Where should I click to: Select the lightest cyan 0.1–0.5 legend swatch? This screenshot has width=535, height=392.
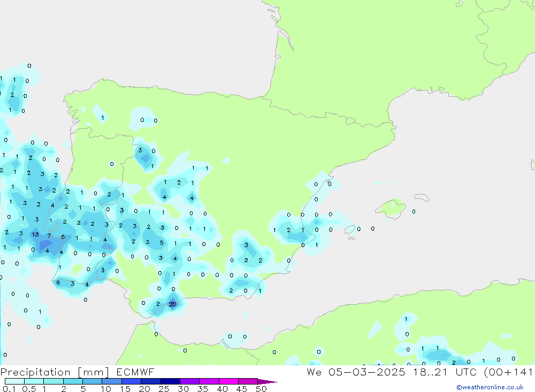coord(14,381)
